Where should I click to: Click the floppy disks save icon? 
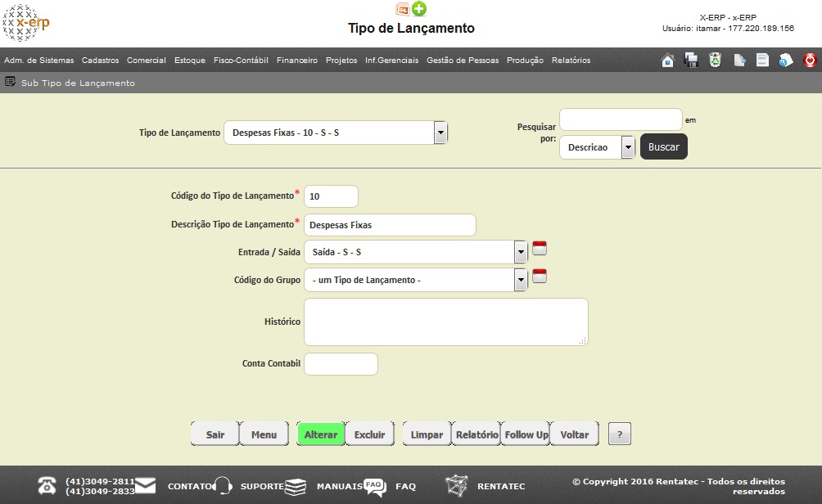(x=691, y=61)
